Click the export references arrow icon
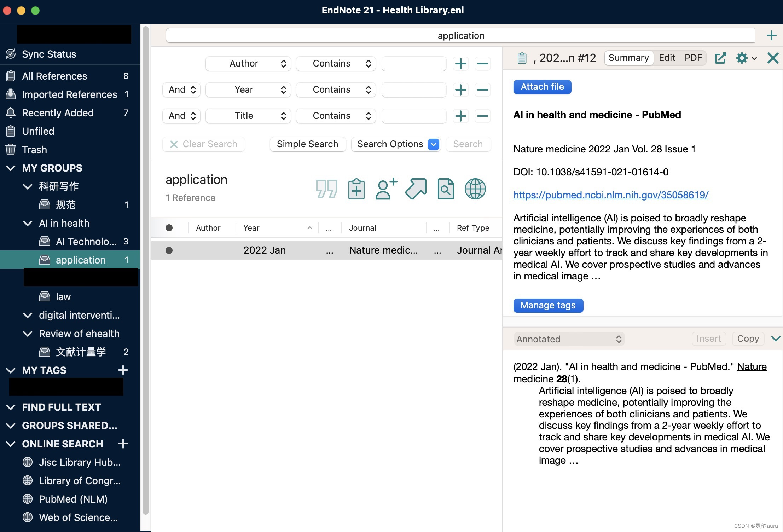Screen dimensions: 783x532 pyautogui.click(x=416, y=189)
